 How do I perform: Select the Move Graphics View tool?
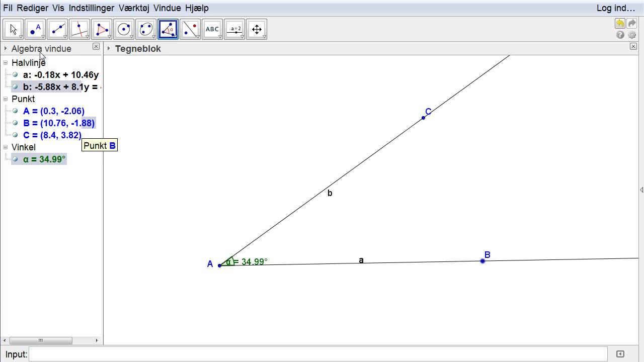257,29
